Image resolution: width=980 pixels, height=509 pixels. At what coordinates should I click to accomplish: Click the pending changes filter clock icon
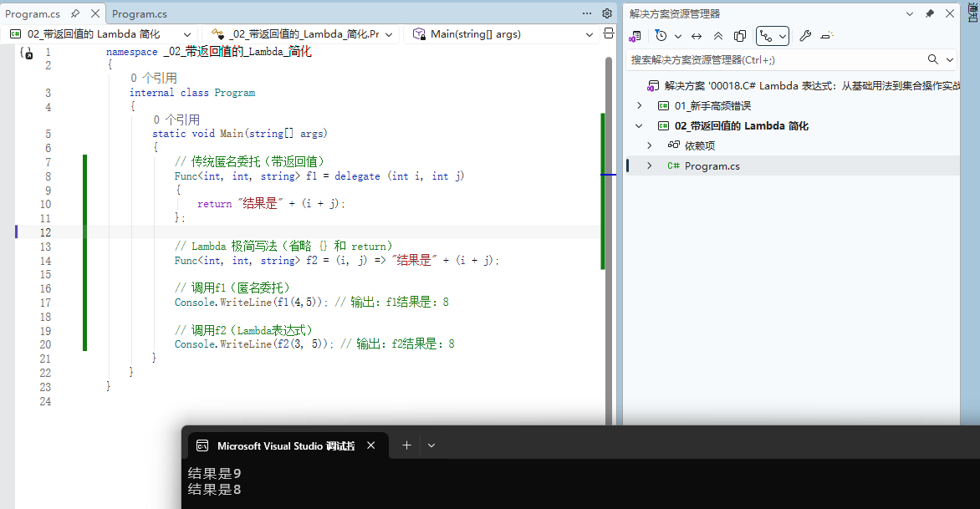tap(661, 36)
